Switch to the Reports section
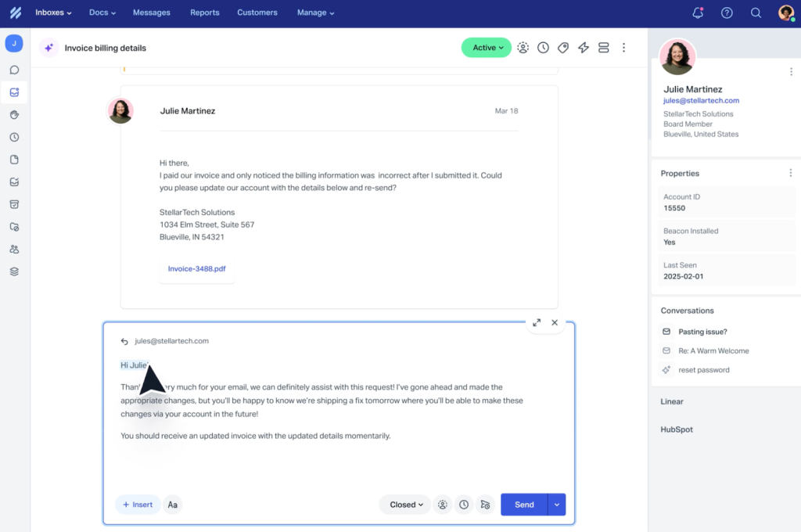 pyautogui.click(x=204, y=13)
